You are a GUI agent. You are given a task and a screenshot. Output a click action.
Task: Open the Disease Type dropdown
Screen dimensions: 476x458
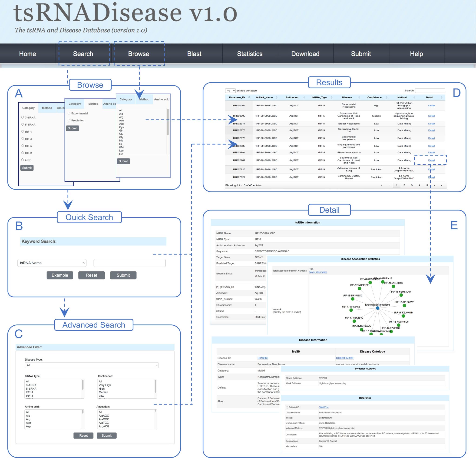point(92,365)
